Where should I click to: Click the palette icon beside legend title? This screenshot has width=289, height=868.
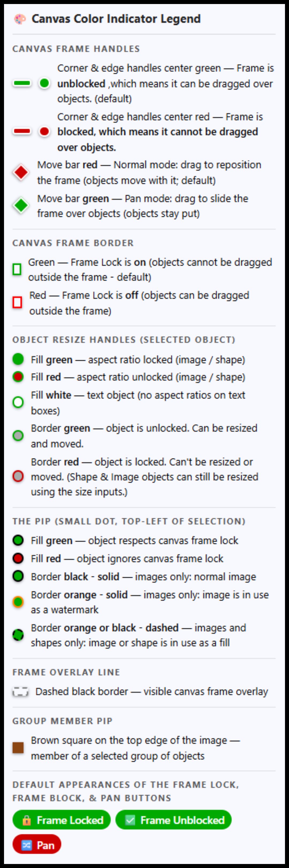pos(20,19)
